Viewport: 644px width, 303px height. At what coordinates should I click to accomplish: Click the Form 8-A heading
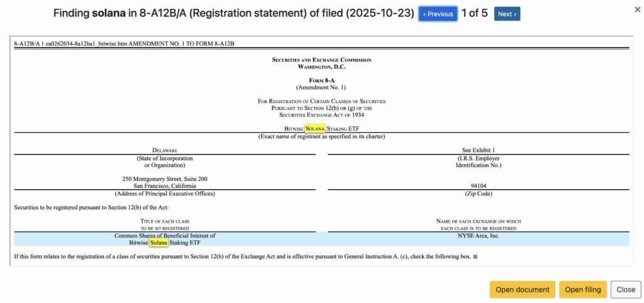pyautogui.click(x=321, y=80)
